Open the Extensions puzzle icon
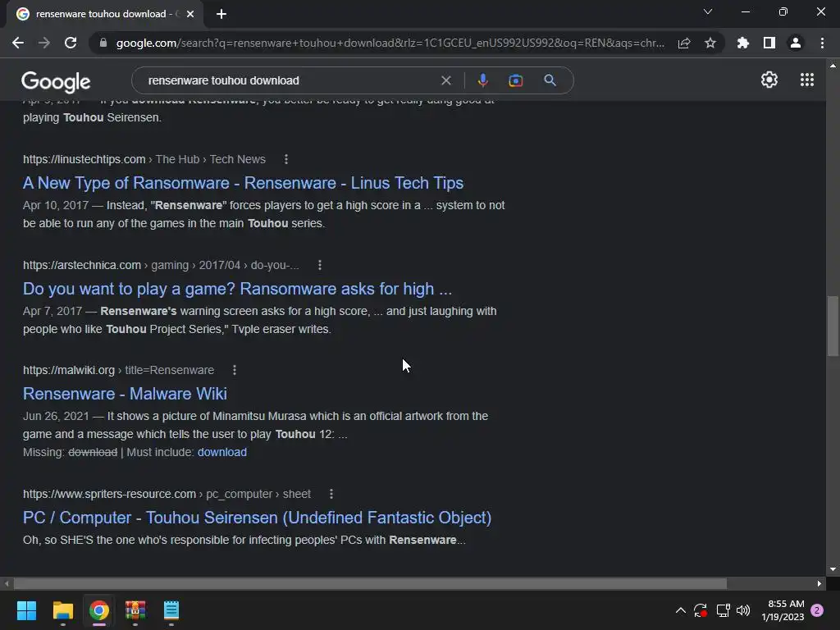 click(x=743, y=43)
